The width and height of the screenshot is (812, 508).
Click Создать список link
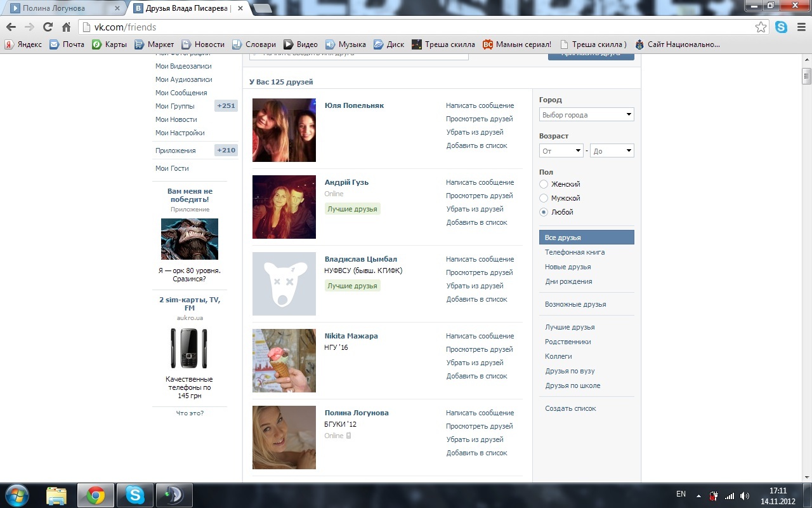(570, 408)
